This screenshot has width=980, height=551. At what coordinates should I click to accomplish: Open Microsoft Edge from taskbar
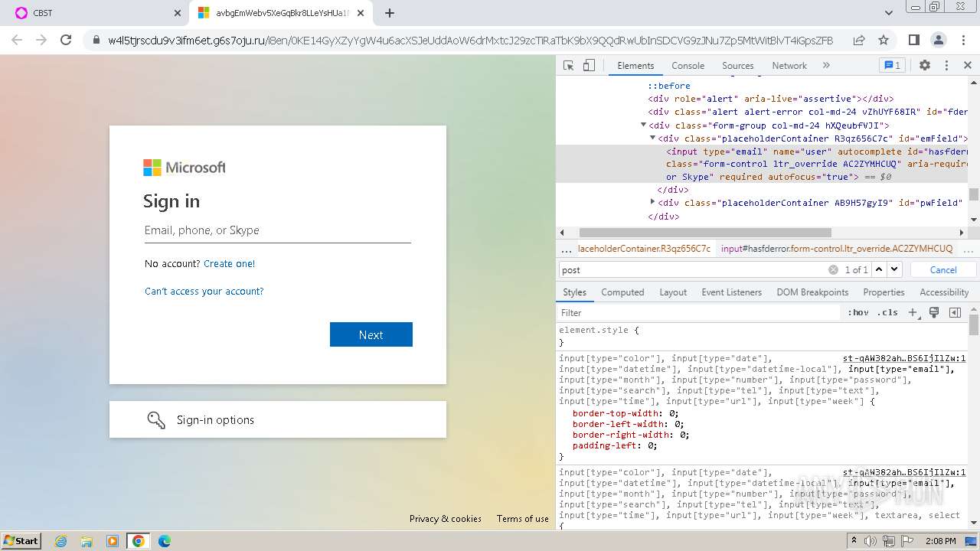[165, 541]
